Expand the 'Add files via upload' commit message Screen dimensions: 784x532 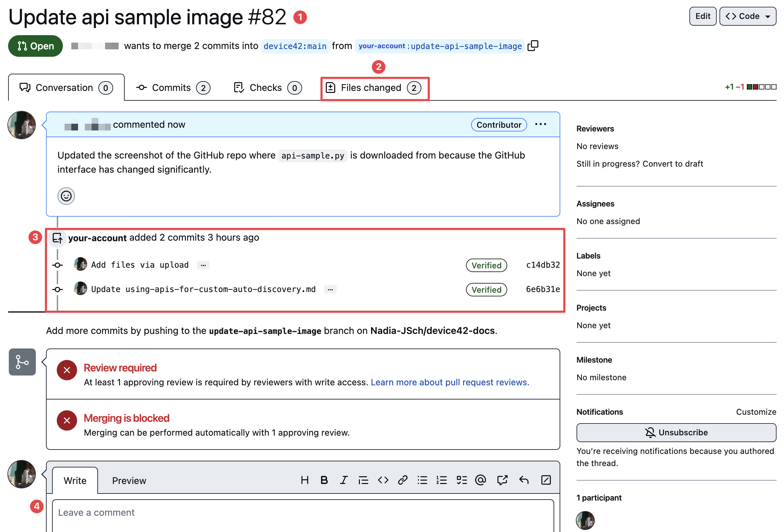203,265
